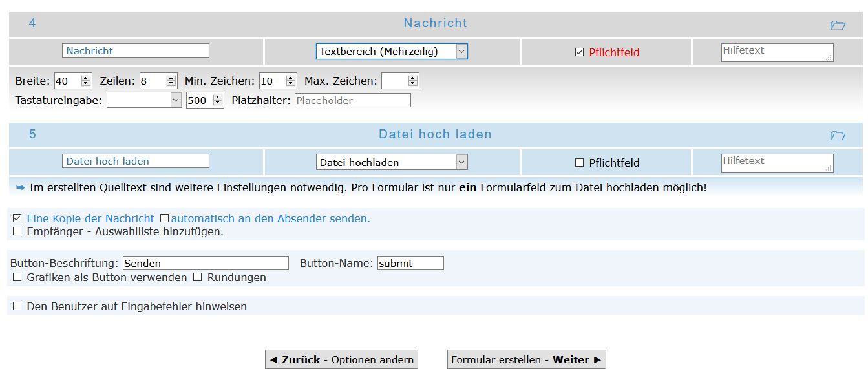Click the Button-Beschriftung field containing 'Senden'
The image size is (868, 369).
pyautogui.click(x=205, y=263)
